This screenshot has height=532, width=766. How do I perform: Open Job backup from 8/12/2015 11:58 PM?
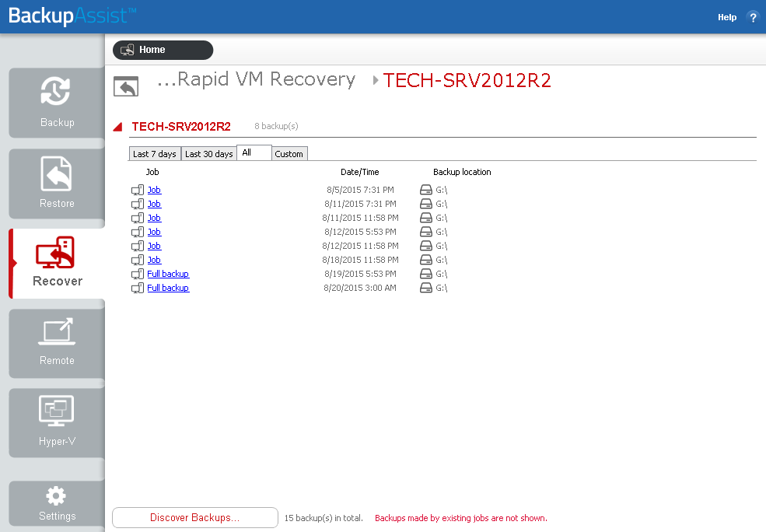(155, 246)
